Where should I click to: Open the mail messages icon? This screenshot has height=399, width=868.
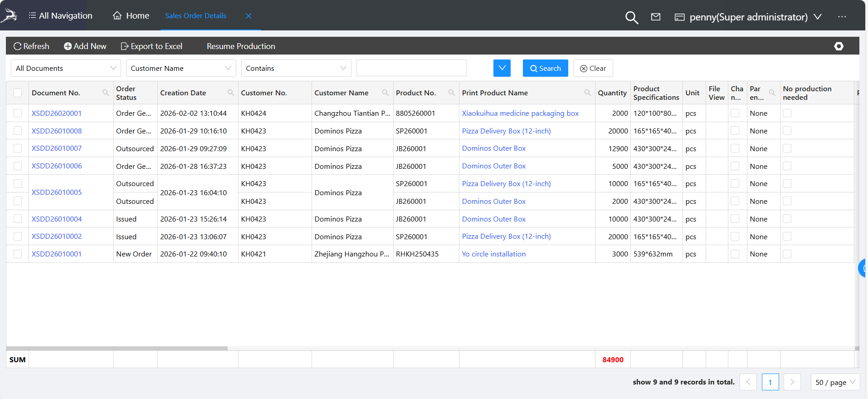pyautogui.click(x=655, y=17)
